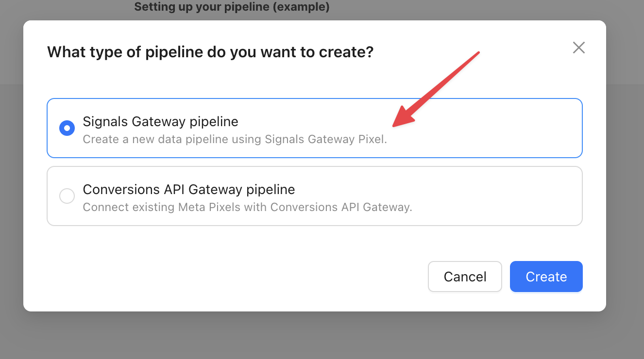Click the 'Signals Gateway pipeline' option title
Screen dimensions: 644x359
tap(160, 121)
